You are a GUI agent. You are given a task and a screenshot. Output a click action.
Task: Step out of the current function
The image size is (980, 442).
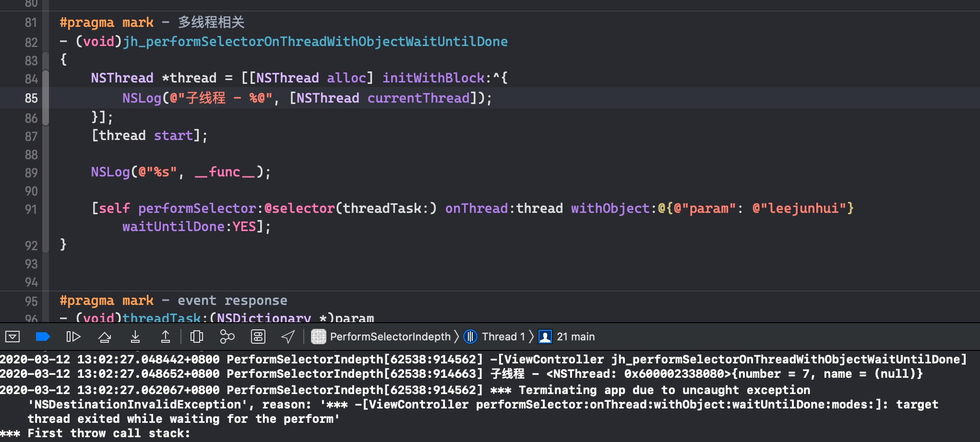[166, 337]
